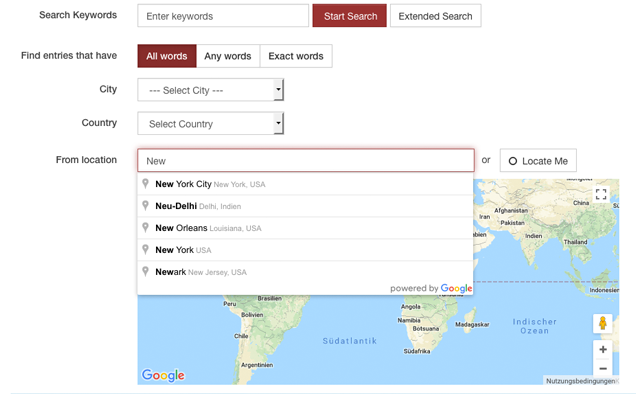Click Argentinien on the map
Viewport: 636px width, 394px height.
257,365
